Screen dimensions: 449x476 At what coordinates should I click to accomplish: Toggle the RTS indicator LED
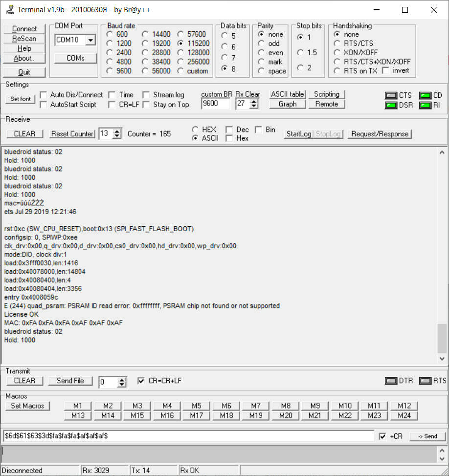(426, 381)
